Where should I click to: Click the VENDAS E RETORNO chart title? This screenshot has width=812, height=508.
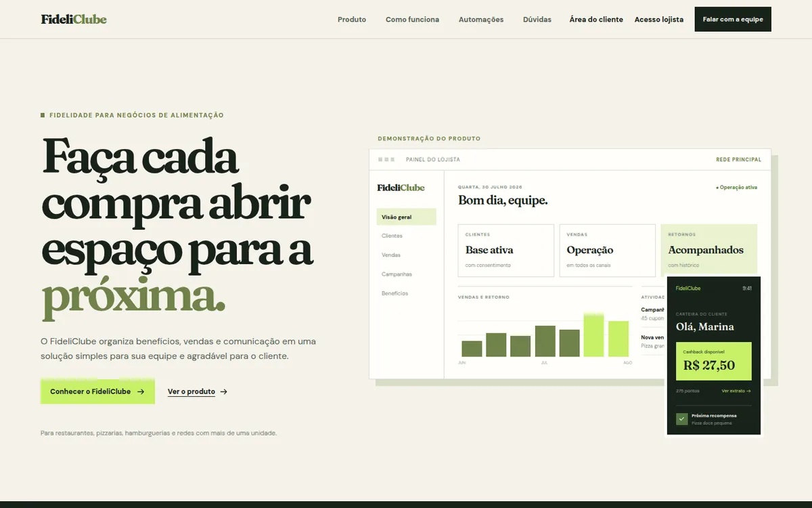484,297
